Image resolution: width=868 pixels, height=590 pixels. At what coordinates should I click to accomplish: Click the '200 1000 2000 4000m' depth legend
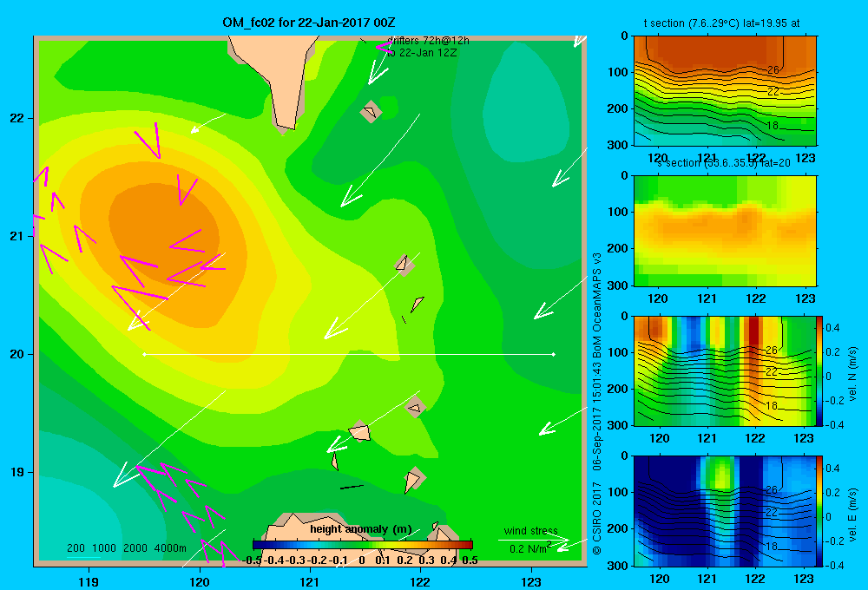pyautogui.click(x=127, y=548)
